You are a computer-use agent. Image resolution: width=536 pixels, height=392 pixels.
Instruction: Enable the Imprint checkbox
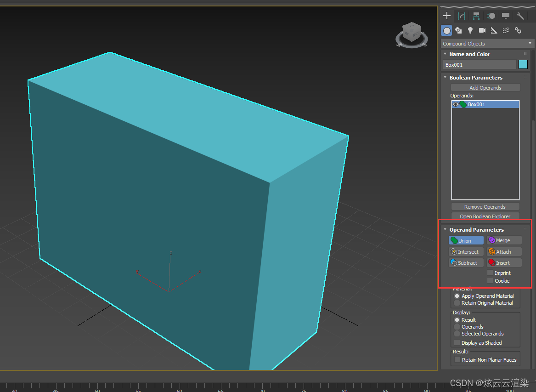(490, 273)
